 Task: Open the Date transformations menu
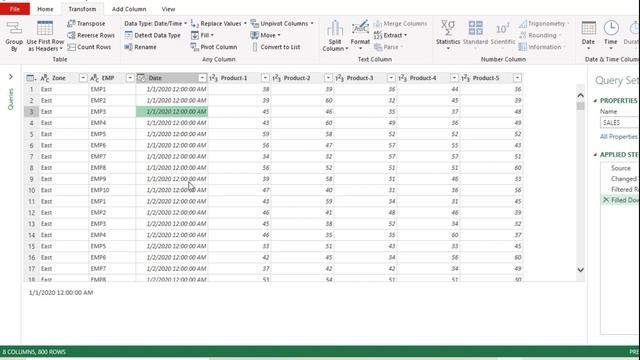[588, 36]
